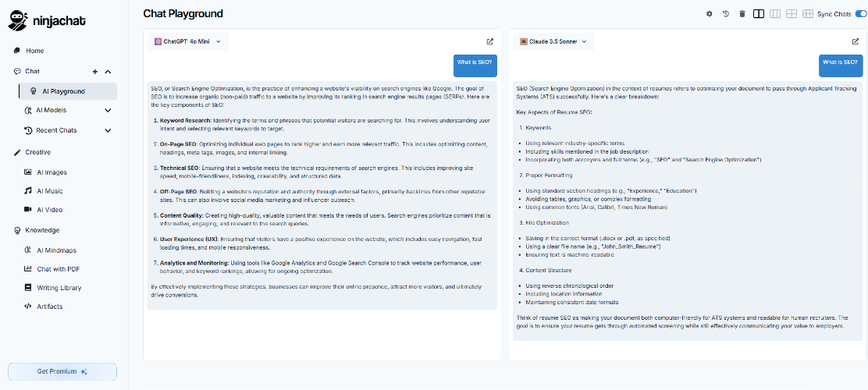
Task: Click the AI Models brain icon
Action: (28, 110)
